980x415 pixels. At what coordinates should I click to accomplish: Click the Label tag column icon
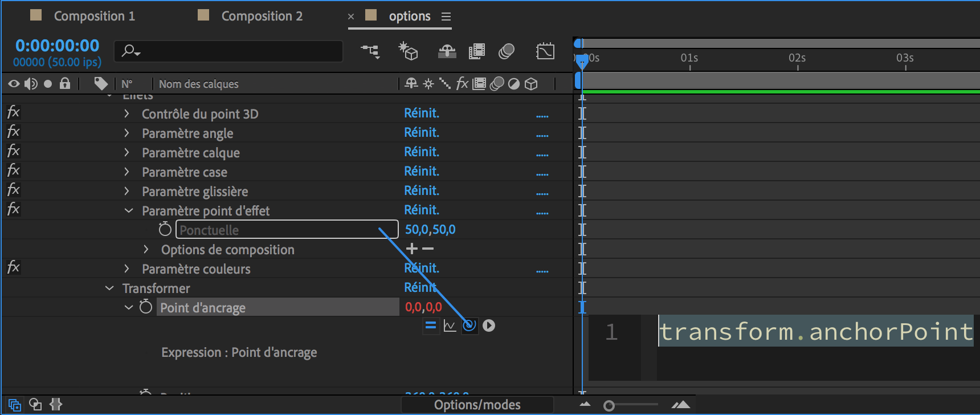(101, 84)
